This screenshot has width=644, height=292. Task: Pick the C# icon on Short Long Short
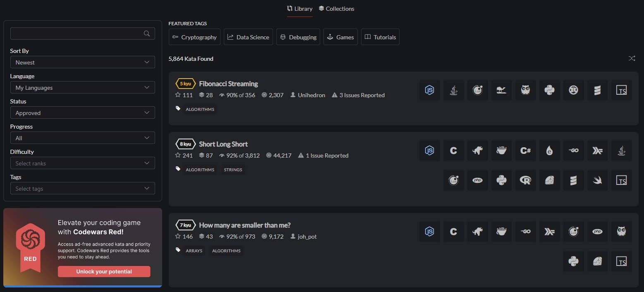[x=525, y=151]
